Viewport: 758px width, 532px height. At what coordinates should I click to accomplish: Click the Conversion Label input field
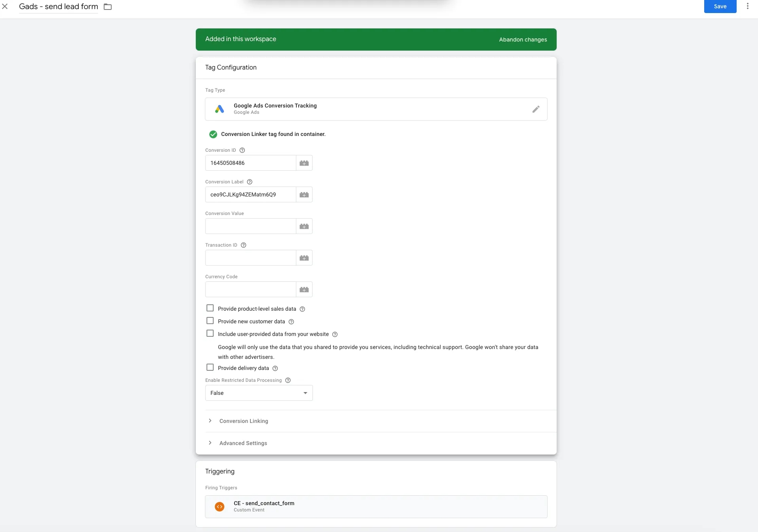251,194
